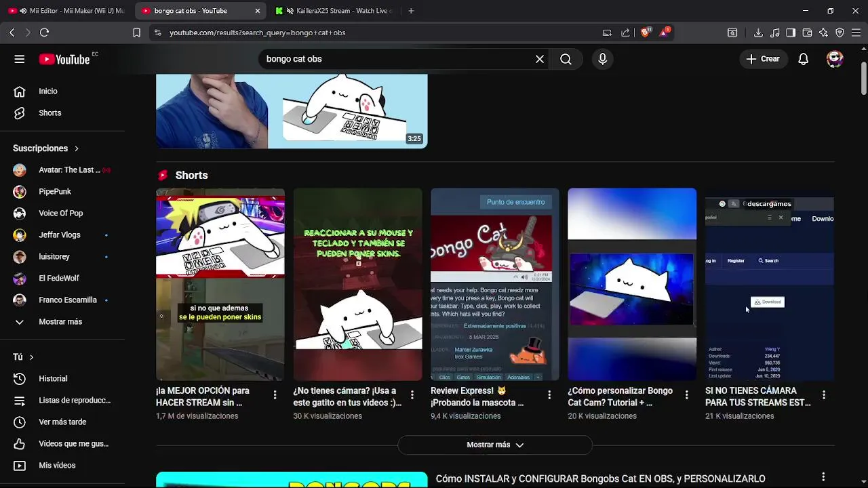
Task: Open the Review Express short thumbnail
Action: (x=495, y=285)
